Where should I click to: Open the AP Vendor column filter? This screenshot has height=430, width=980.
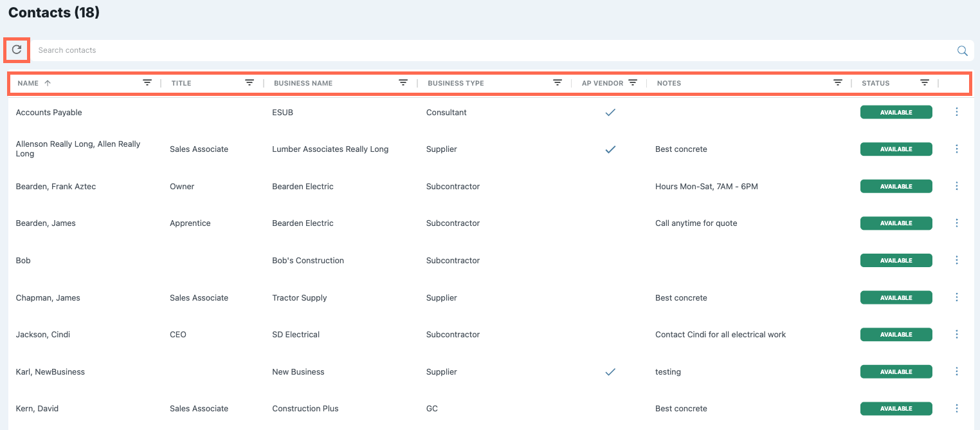pyautogui.click(x=633, y=82)
